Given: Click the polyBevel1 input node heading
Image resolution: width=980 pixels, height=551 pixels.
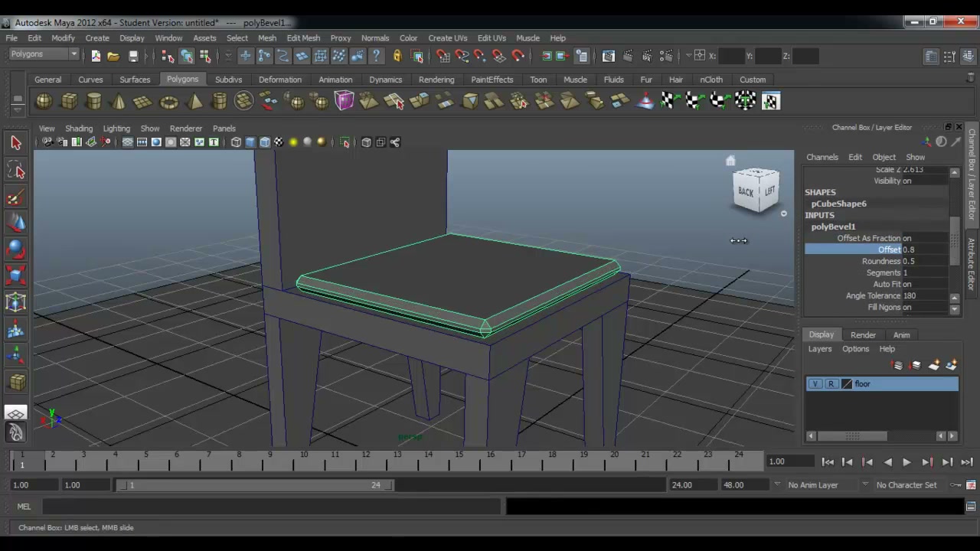Looking at the screenshot, I should 833,227.
